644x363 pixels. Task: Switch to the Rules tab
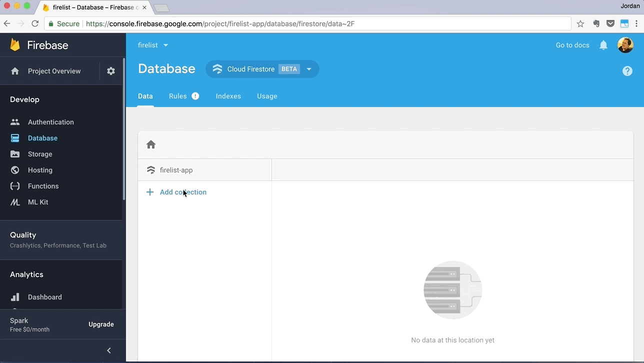coord(178,96)
